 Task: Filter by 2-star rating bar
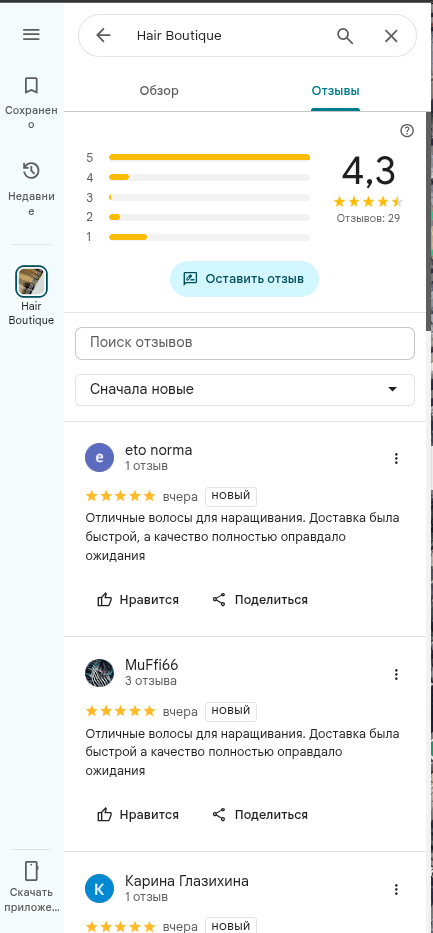pos(209,217)
